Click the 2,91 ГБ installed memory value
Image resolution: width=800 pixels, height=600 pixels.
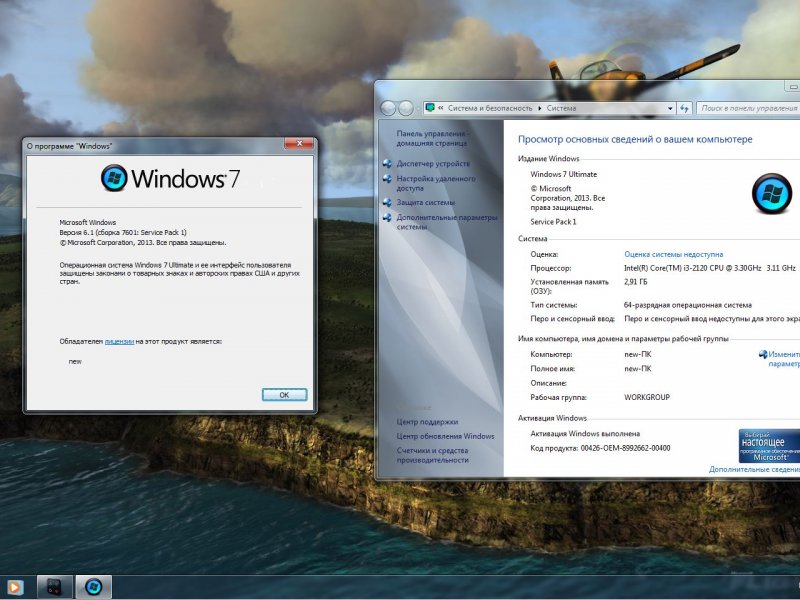(635, 282)
